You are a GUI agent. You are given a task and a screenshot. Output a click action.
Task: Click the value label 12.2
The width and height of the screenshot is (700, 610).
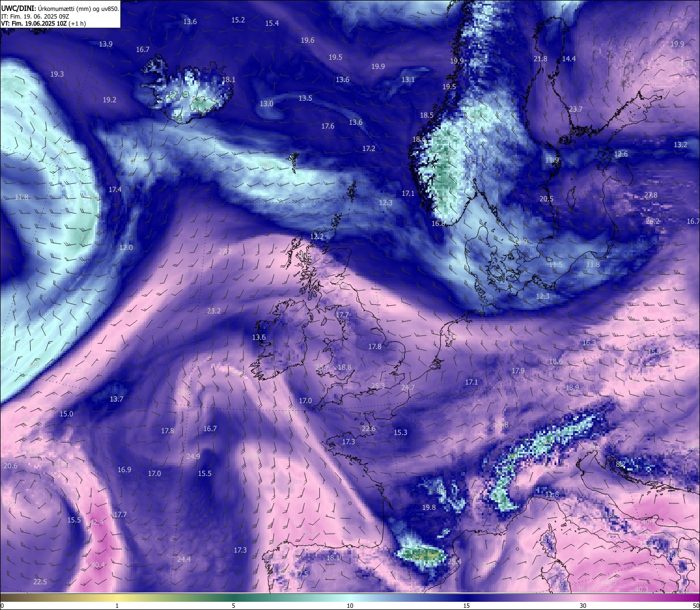[317, 236]
